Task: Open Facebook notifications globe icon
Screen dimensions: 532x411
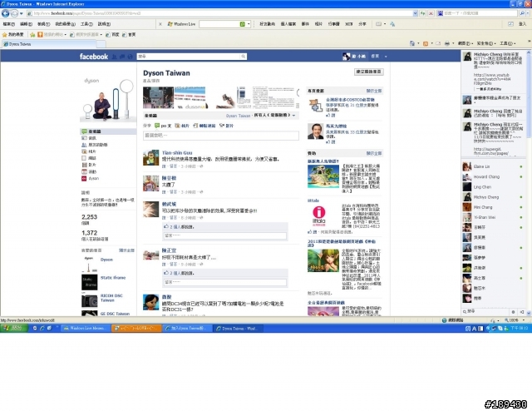Action: coord(130,57)
